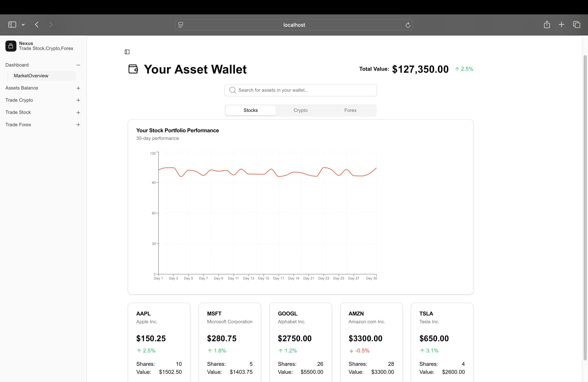
Task: Show tab overview icon
Action: click(577, 25)
